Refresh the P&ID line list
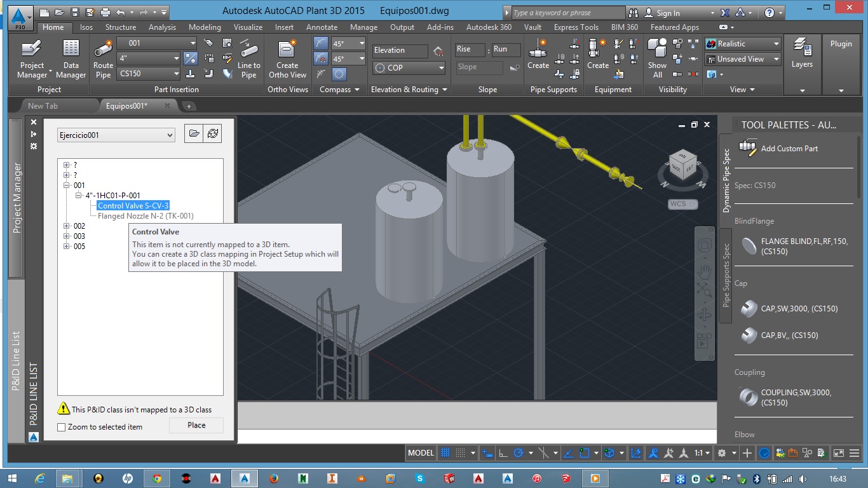Viewport: 868px width, 488px height. click(213, 133)
